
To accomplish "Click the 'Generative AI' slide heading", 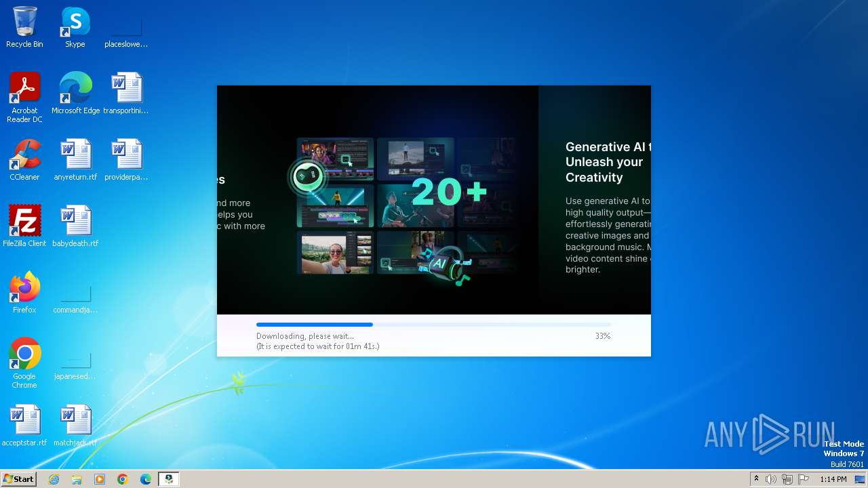I will 607,162.
